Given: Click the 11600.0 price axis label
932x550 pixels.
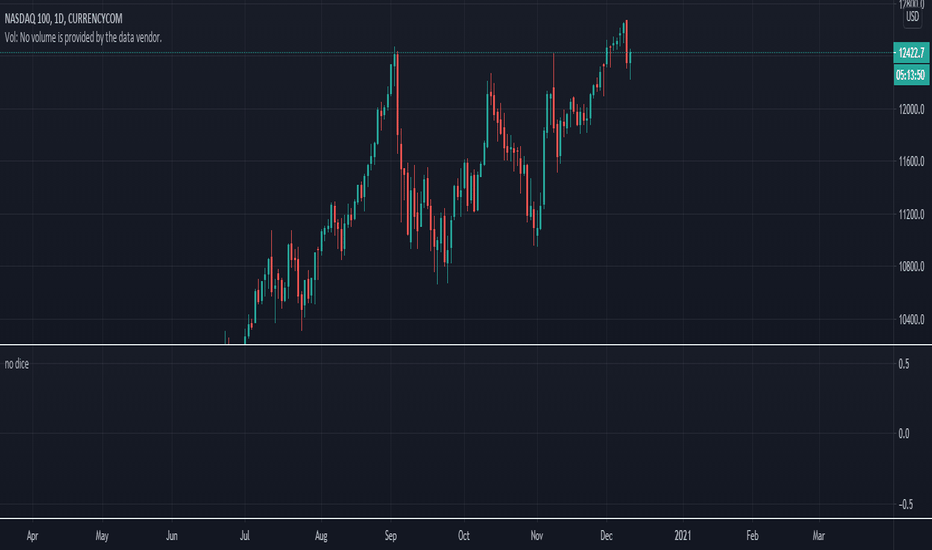Looking at the screenshot, I should pyautogui.click(x=911, y=161).
